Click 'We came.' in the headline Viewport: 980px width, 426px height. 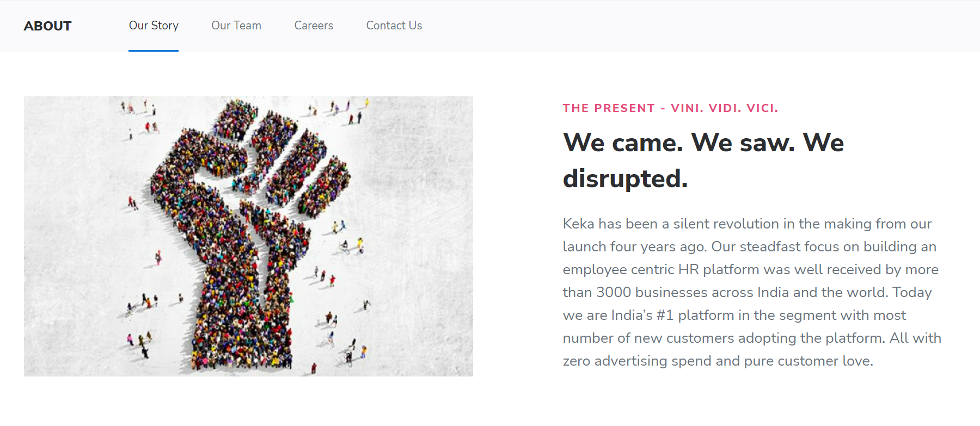pos(623,143)
